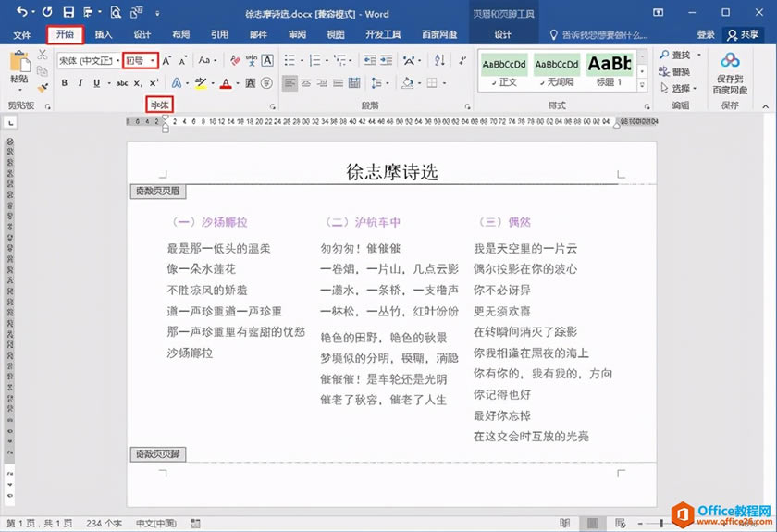Click the Sort icon in paragraph group

(439, 60)
